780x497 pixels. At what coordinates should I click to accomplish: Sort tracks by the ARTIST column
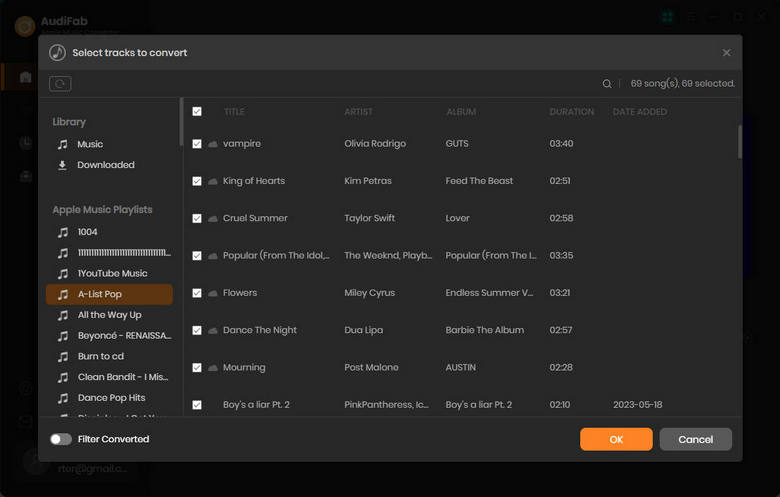coord(358,112)
